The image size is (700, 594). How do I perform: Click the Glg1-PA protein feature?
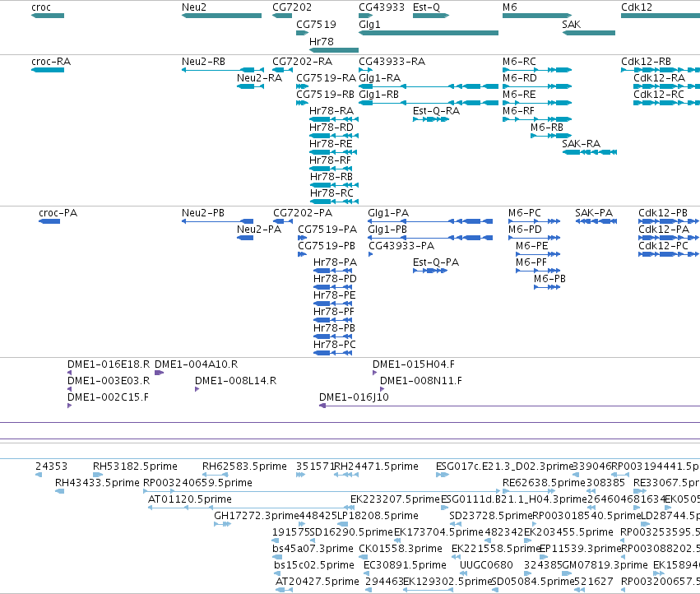coord(430,221)
